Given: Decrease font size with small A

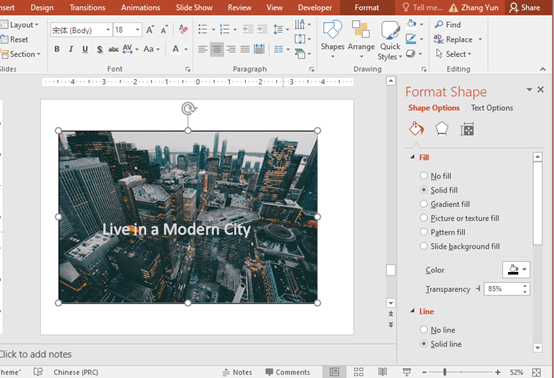Looking at the screenshot, I should point(164,30).
